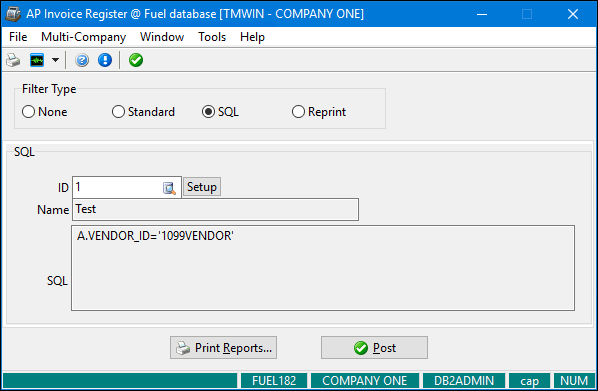Choose the Reprint filter option
598x391 pixels.
tap(319, 112)
